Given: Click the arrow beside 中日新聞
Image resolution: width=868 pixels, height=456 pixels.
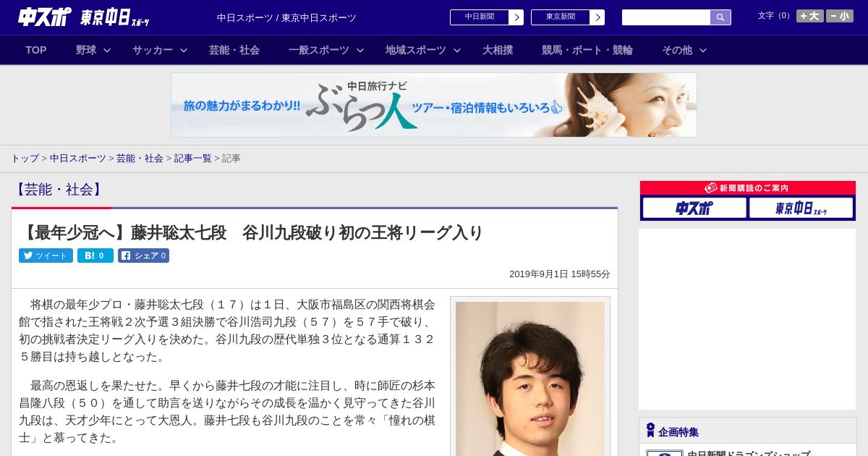Looking at the screenshot, I should point(516,17).
